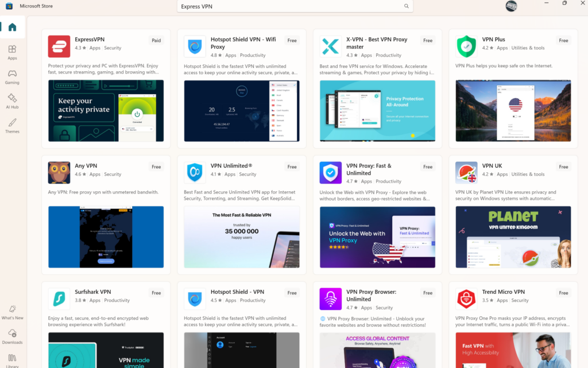Click Free badge on VPN Plus card
588x368 pixels.
563,40
